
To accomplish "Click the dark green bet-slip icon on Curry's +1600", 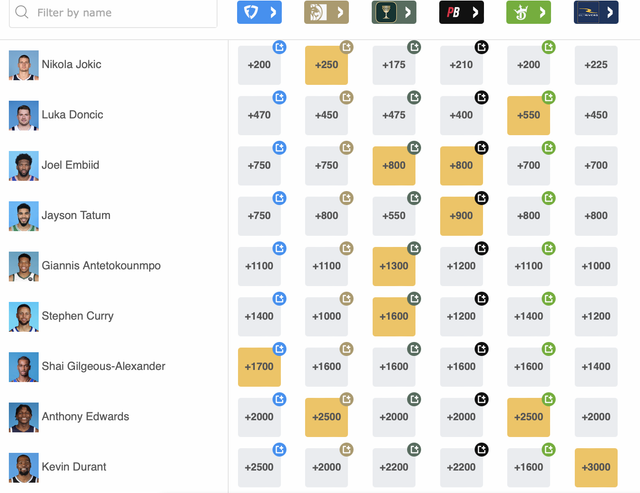I will pos(414,298).
